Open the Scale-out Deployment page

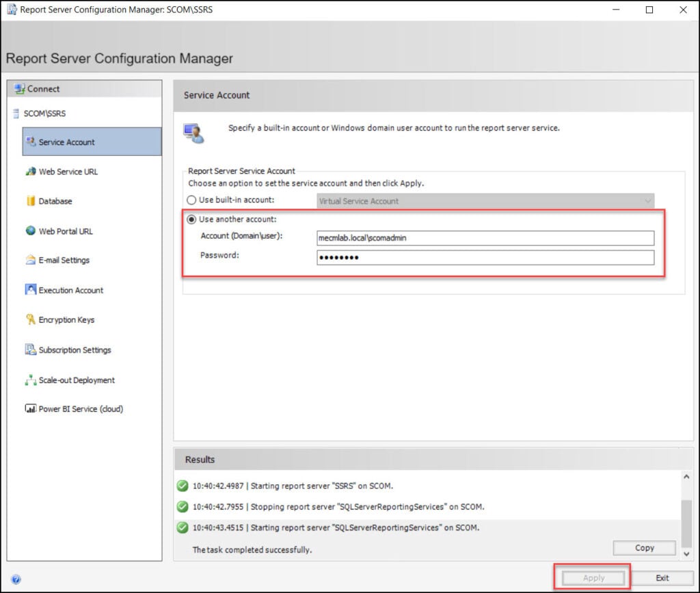[x=77, y=380]
